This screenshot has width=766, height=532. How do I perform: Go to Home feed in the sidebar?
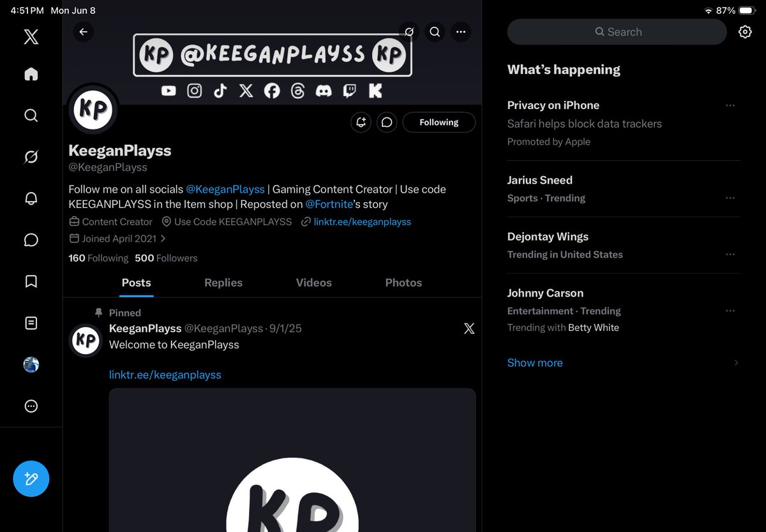click(31, 75)
